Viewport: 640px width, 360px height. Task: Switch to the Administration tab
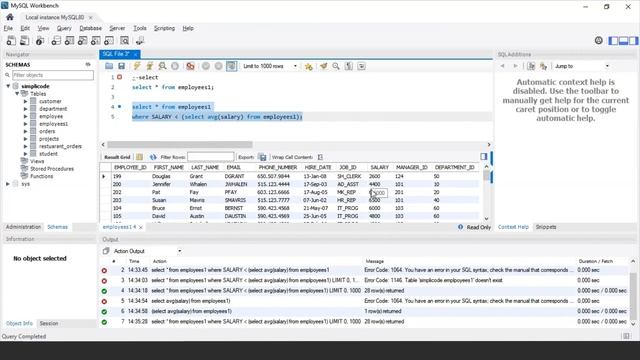[23, 227]
